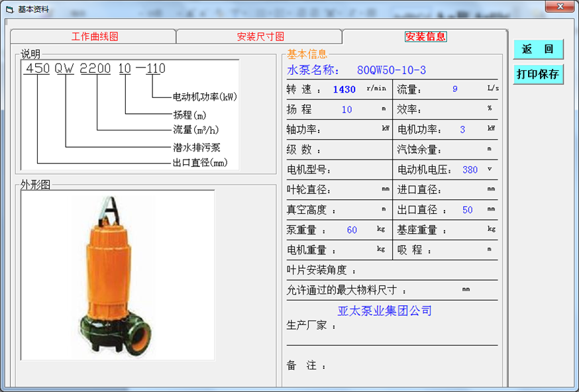The image size is (579, 392).
Task: Click the 进口直径 label
Action: click(419, 190)
